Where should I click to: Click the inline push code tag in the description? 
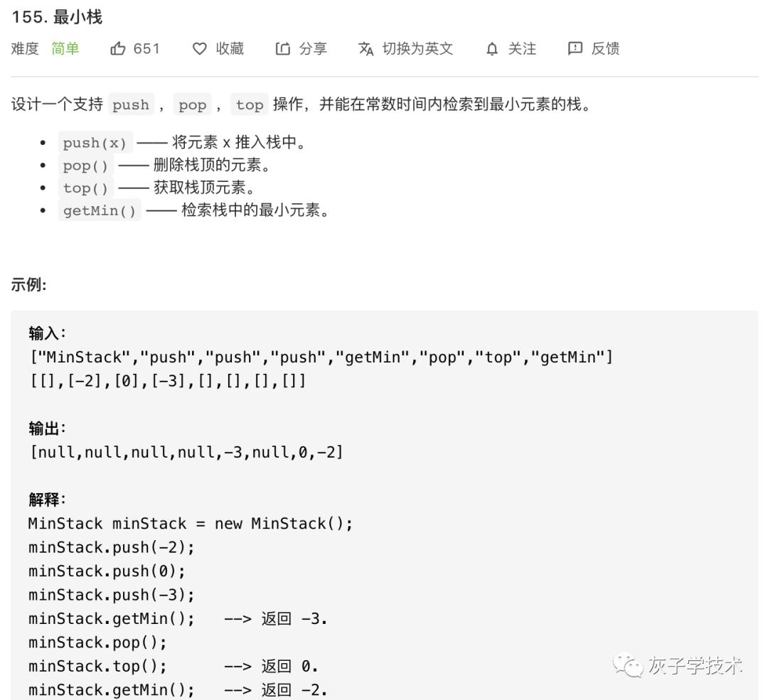(131, 105)
